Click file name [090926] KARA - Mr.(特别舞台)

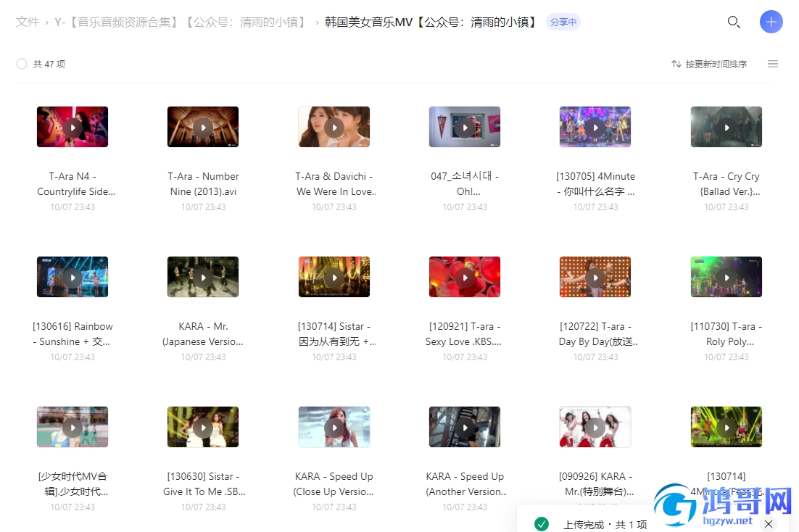[596, 484]
